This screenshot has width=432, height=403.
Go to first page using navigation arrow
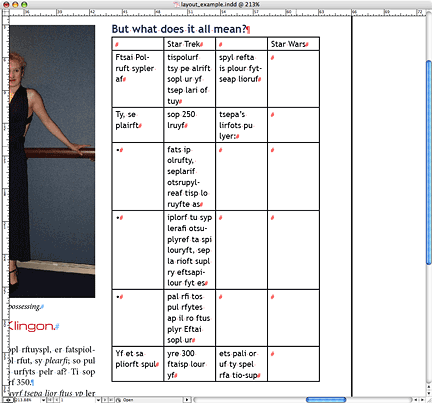(x=49, y=400)
